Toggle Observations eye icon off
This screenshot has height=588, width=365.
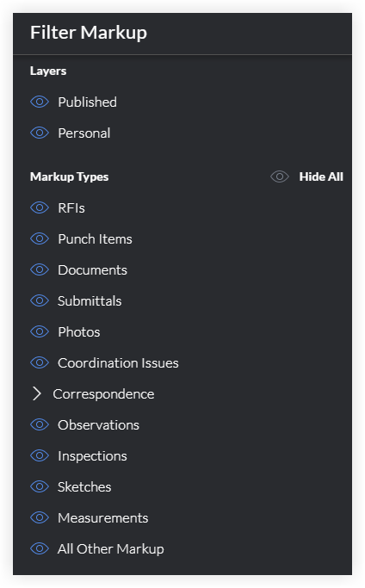tap(40, 425)
